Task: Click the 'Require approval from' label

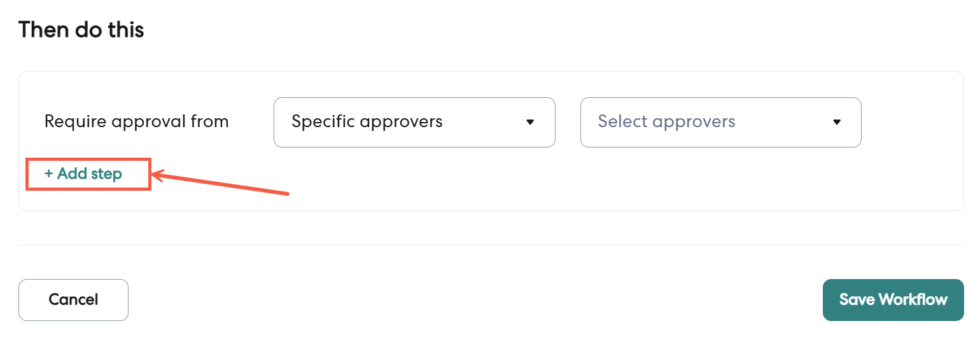Action: point(136,121)
